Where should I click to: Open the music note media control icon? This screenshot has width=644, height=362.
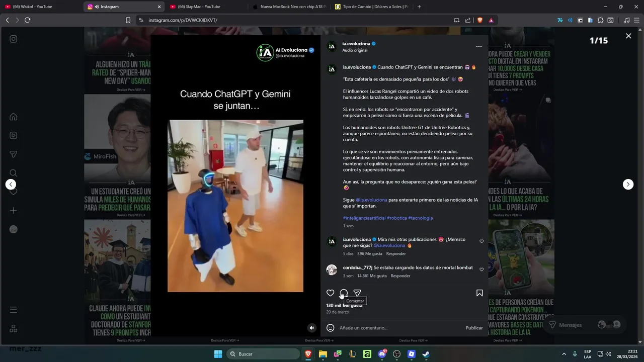coord(626,20)
